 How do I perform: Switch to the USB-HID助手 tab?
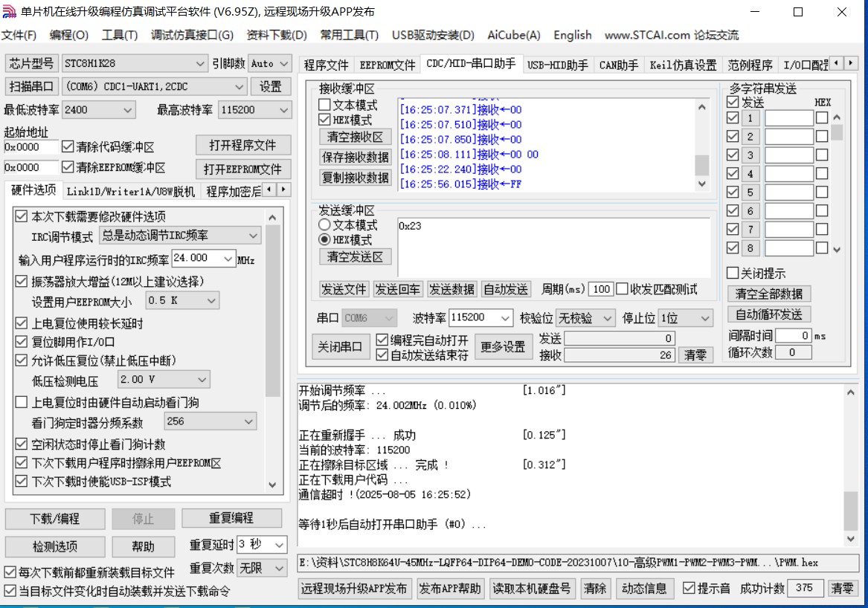[x=558, y=65]
